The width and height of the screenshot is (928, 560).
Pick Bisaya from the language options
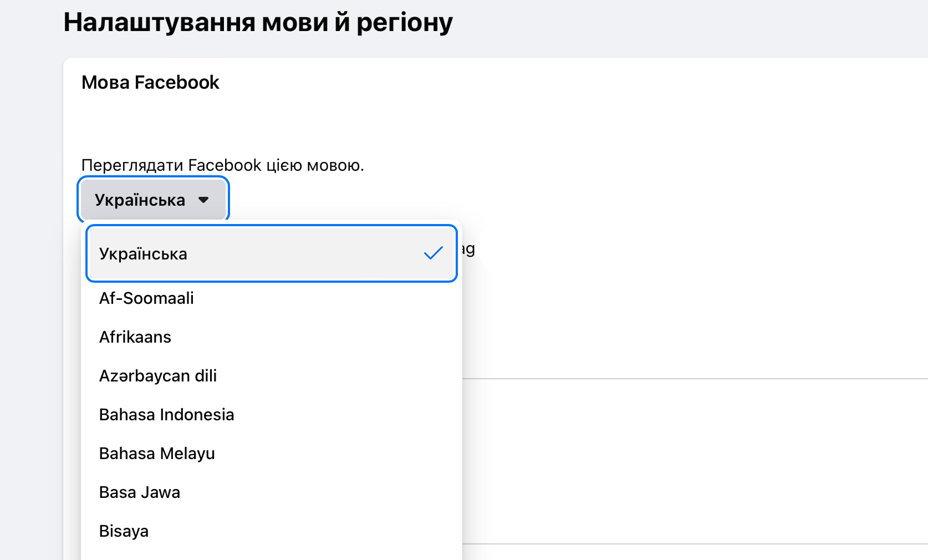(124, 531)
